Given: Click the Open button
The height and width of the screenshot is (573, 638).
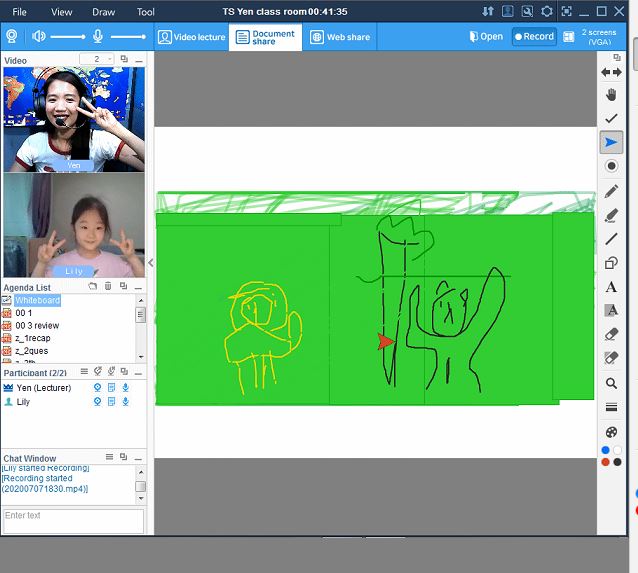Looking at the screenshot, I should 486,37.
